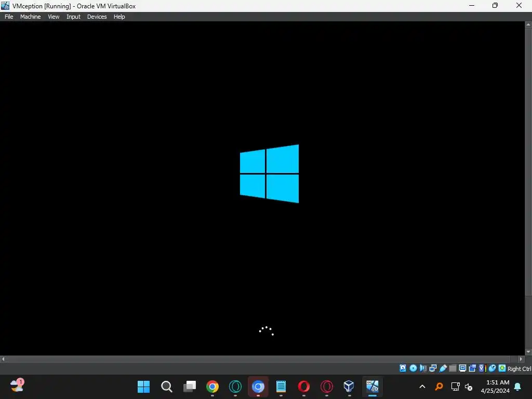Open VirtualBox Manager cube icon in taskbar
Screen dimensions: 532x399
point(349,387)
